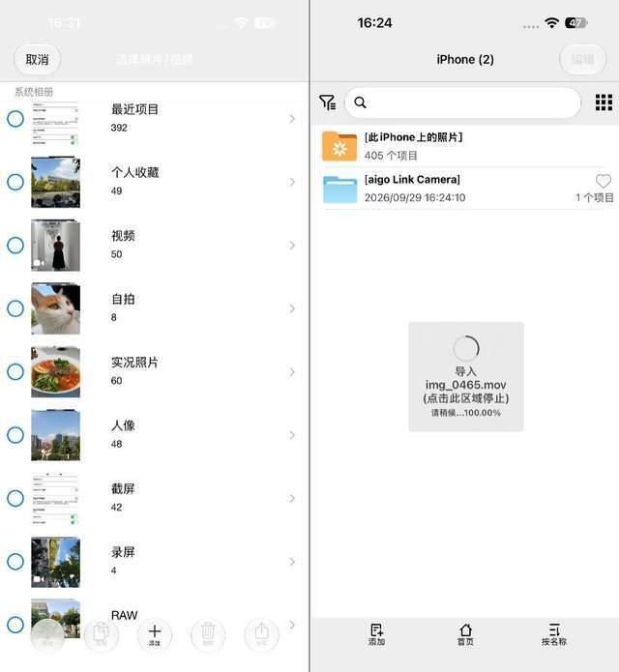Open the 录屏 album thumbnail
Viewport: 619px width, 672px height.
(55, 562)
